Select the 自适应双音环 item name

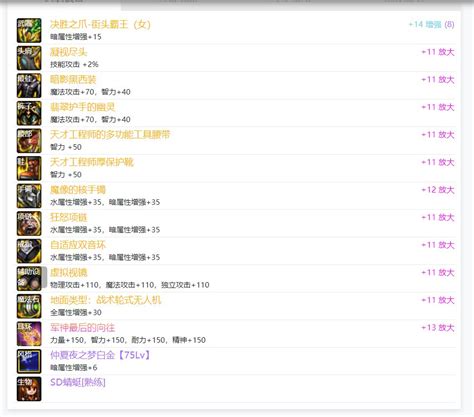click(78, 245)
